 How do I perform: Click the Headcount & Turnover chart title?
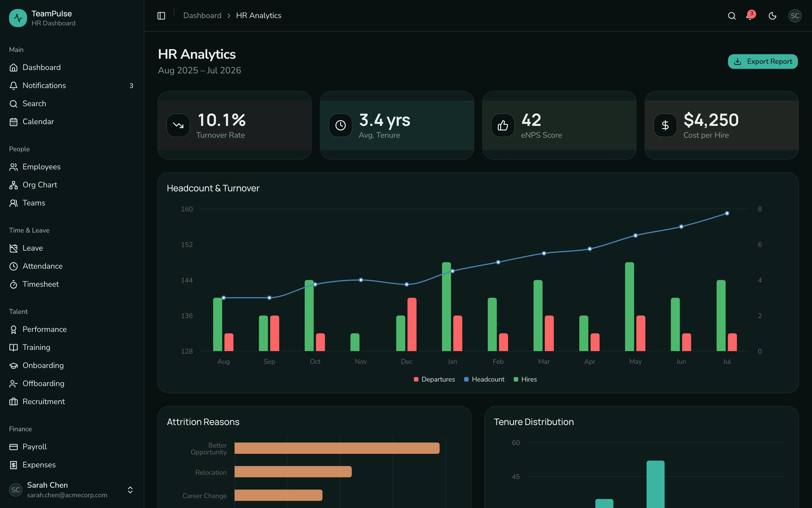click(x=213, y=188)
